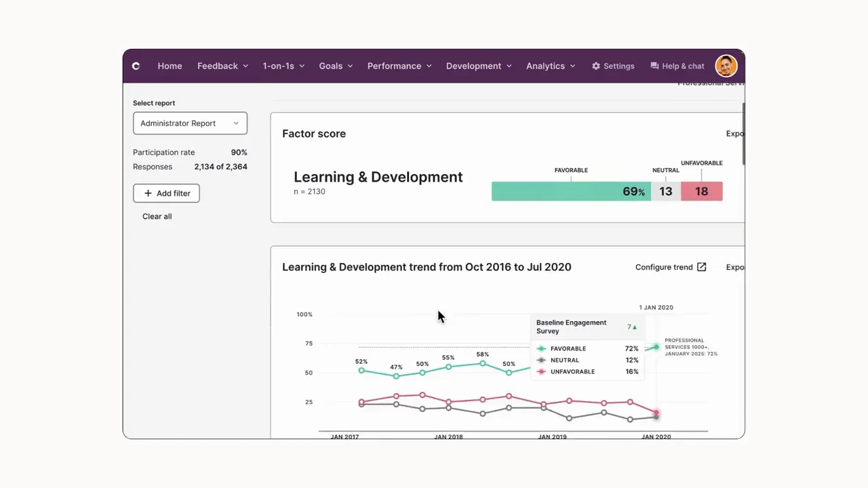This screenshot has height=488, width=868.
Task: Click the plus icon inside Add filter
Action: pos(148,193)
